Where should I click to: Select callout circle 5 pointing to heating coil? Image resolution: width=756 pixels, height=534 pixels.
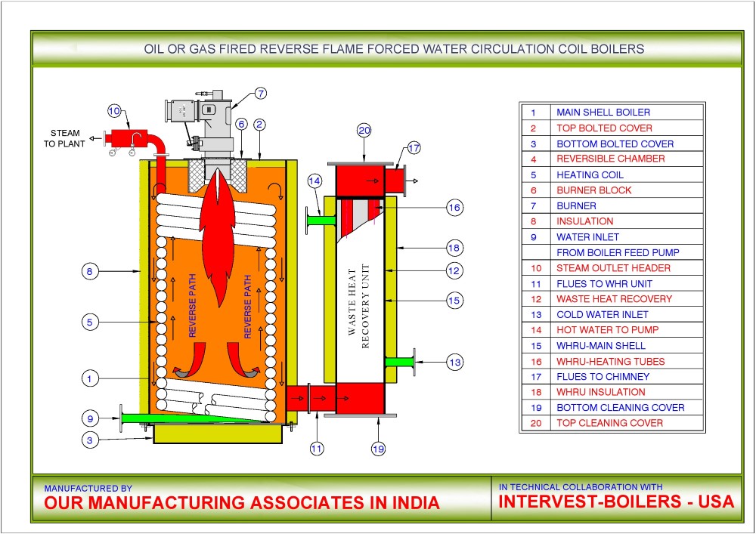[x=90, y=322]
